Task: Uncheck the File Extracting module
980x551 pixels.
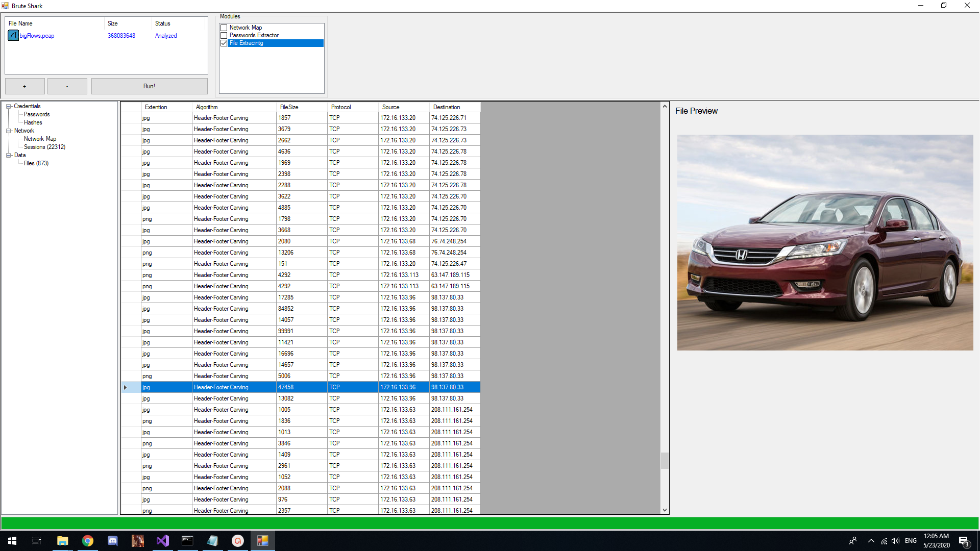Action: [224, 43]
